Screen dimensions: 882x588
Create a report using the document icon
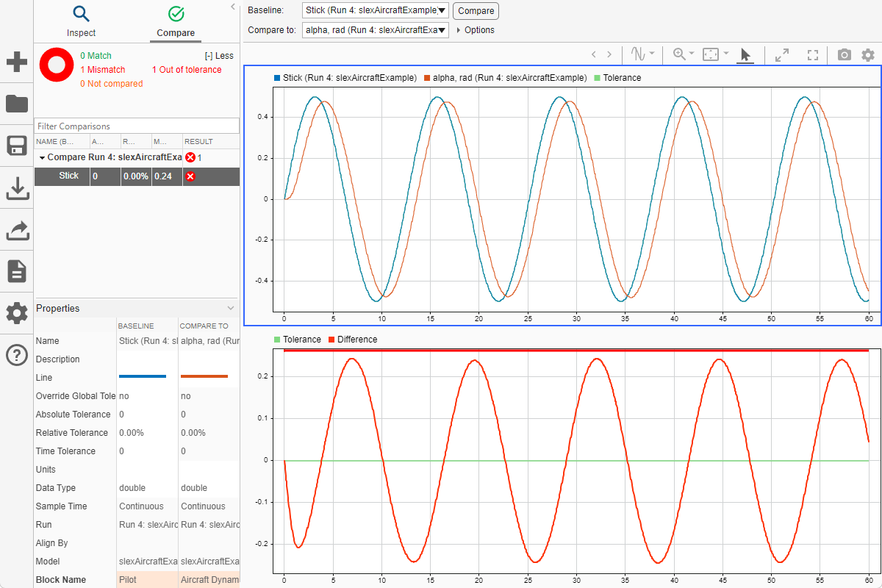tap(16, 271)
